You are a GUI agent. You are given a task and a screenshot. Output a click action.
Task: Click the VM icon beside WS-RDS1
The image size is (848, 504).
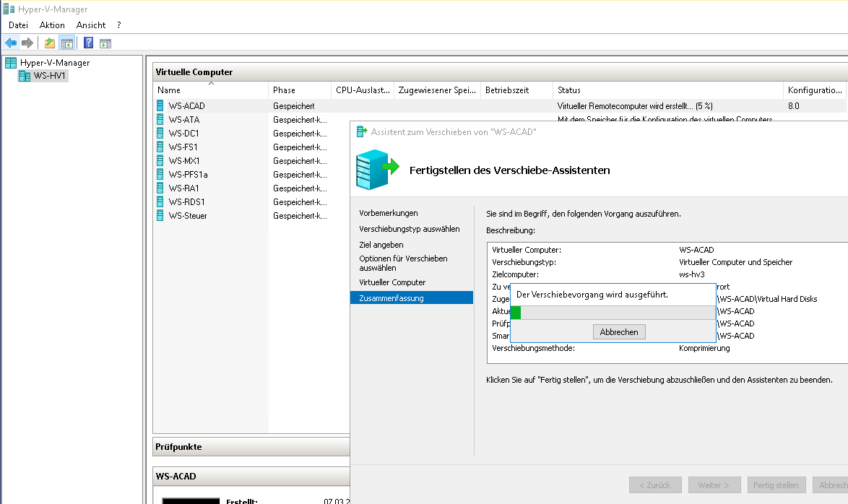click(x=160, y=201)
